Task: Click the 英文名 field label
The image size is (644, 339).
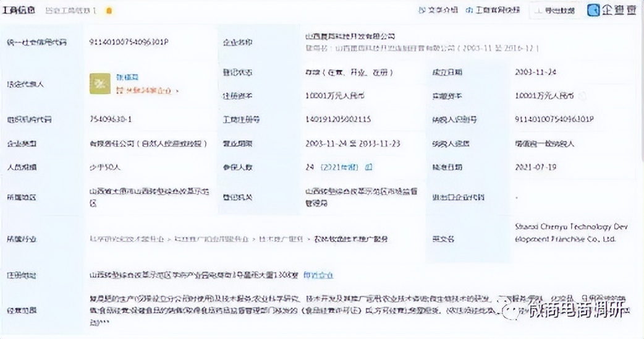Action: click(443, 239)
